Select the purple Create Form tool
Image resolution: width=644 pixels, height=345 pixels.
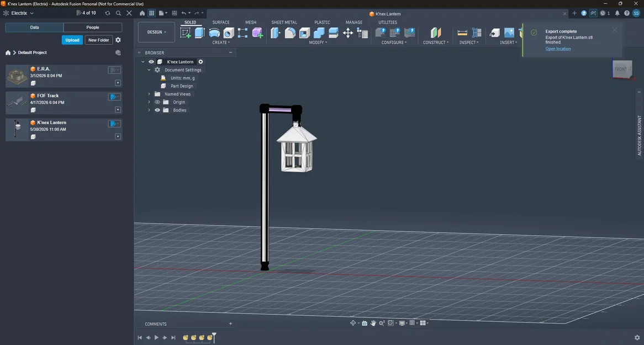point(257,33)
